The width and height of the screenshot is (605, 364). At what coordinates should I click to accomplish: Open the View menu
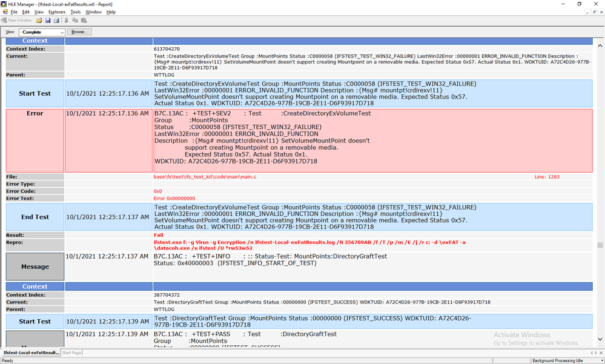click(x=39, y=12)
